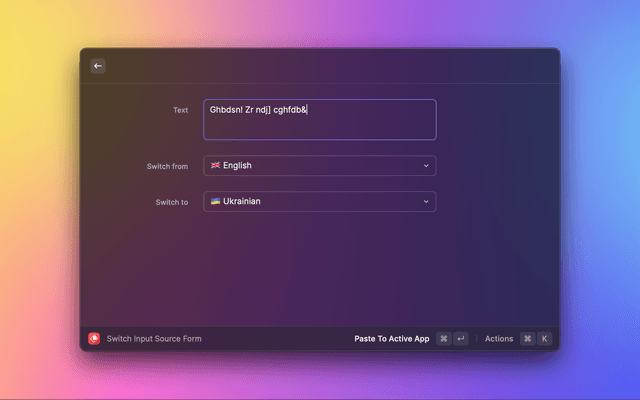
Task: Click the Return key icon in footer
Action: (461, 339)
